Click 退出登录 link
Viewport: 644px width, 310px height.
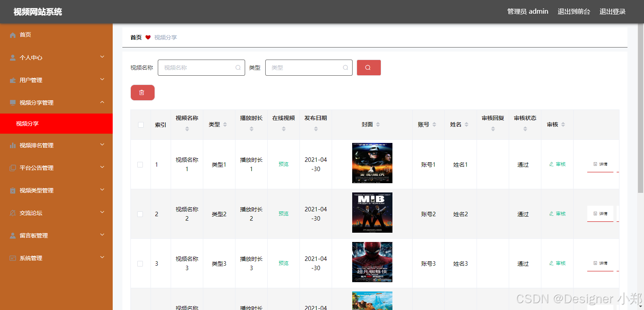click(613, 12)
